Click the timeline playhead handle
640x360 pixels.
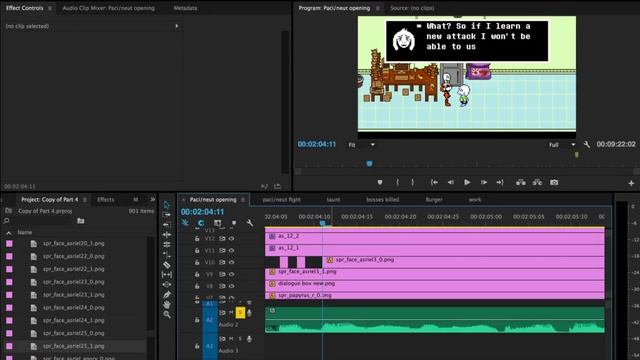(x=322, y=223)
